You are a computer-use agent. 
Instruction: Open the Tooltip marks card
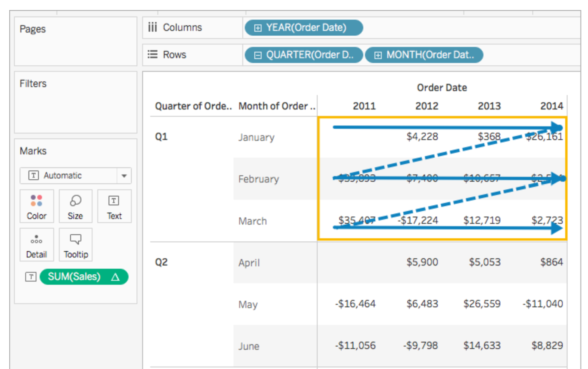(75, 245)
